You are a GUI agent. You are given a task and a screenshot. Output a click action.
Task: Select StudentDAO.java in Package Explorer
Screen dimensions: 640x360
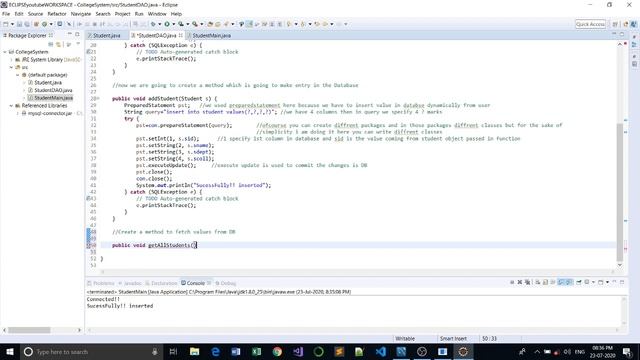pyautogui.click(x=50, y=90)
